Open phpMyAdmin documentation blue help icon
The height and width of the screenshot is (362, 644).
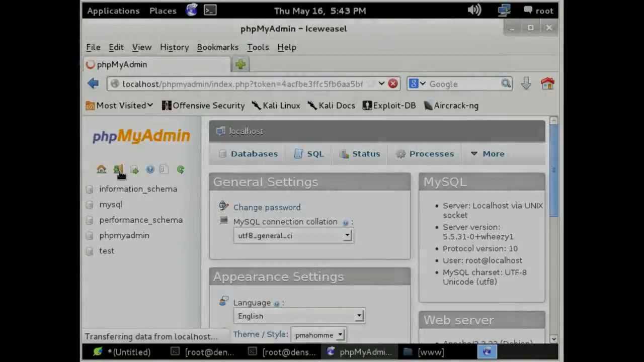click(x=150, y=169)
